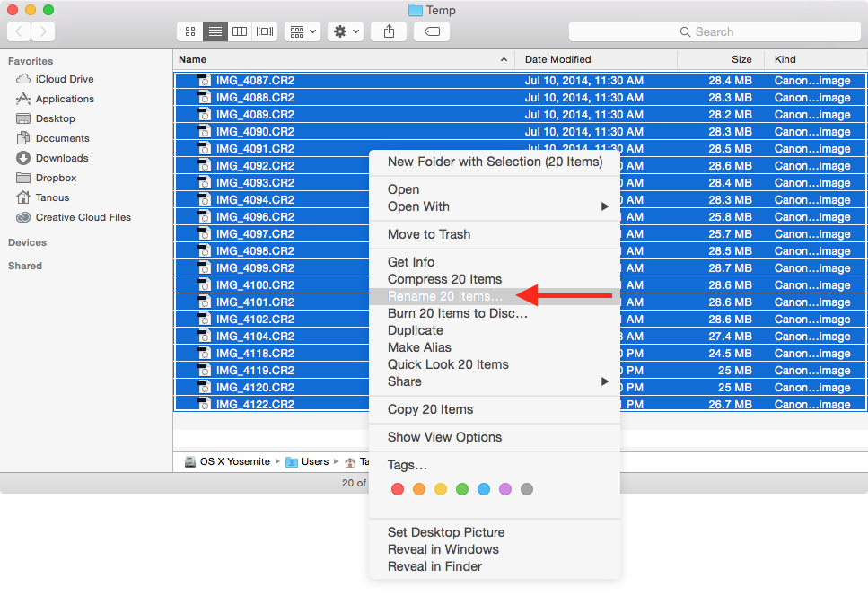The height and width of the screenshot is (604, 868).
Task: Expand the Open With submenu
Action: tap(495, 206)
